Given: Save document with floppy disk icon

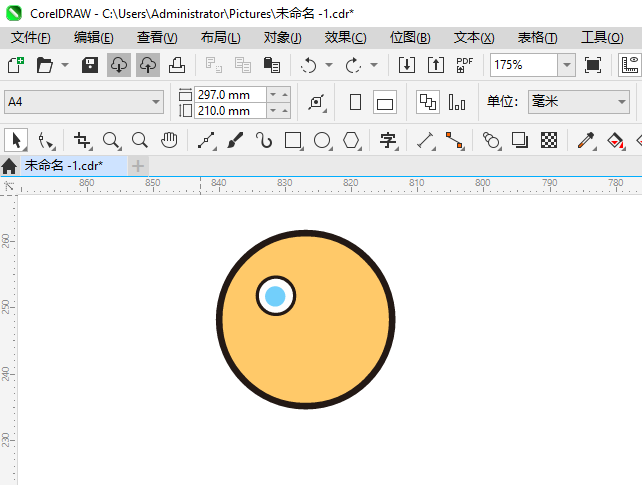Looking at the screenshot, I should (90, 65).
